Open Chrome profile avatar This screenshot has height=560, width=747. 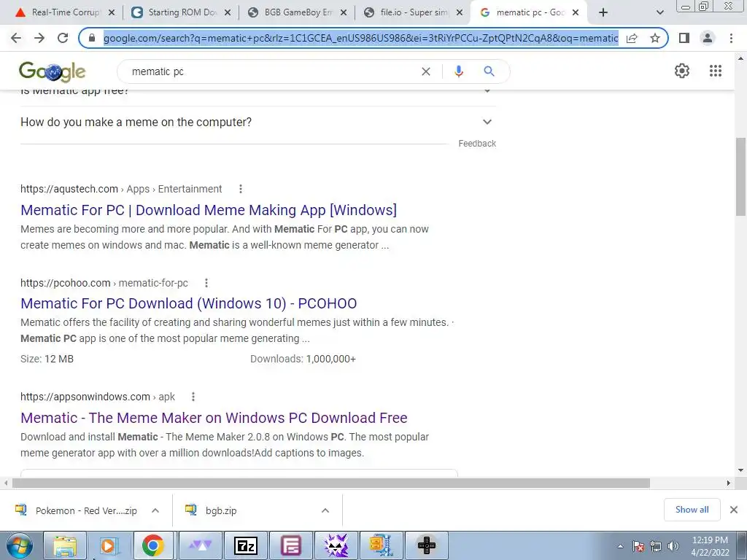coord(708,38)
